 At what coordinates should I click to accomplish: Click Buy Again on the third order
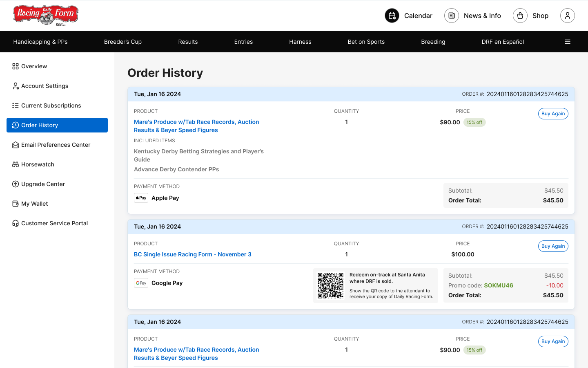tap(553, 341)
